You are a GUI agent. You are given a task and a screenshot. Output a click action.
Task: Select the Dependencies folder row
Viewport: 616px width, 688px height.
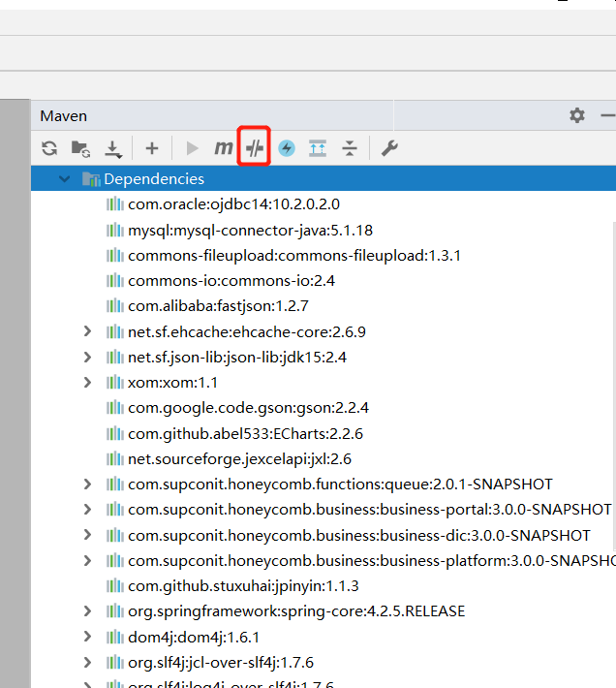coord(323,178)
